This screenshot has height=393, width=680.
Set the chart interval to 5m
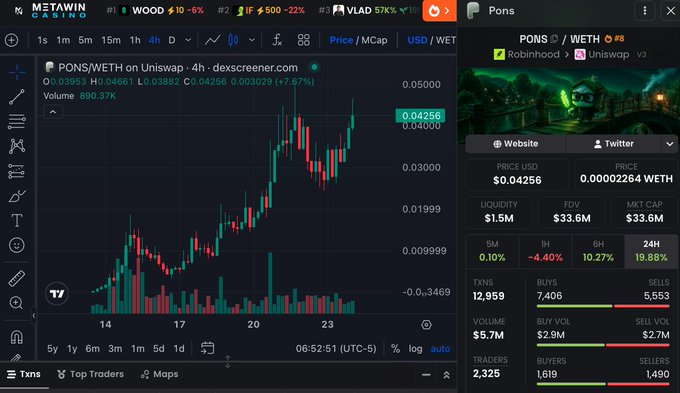click(x=85, y=40)
